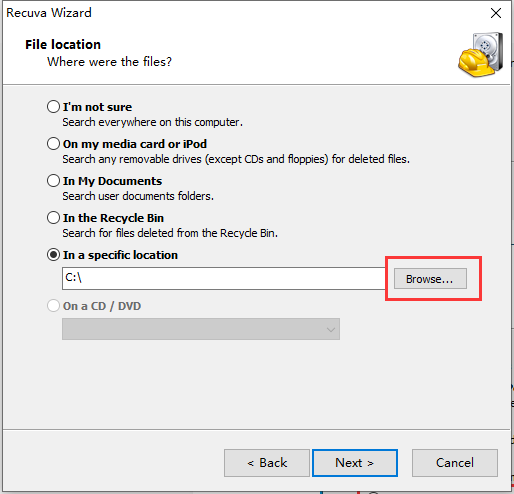This screenshot has width=514, height=494.
Task: Close the Recuva Wizard window
Action: click(496, 13)
